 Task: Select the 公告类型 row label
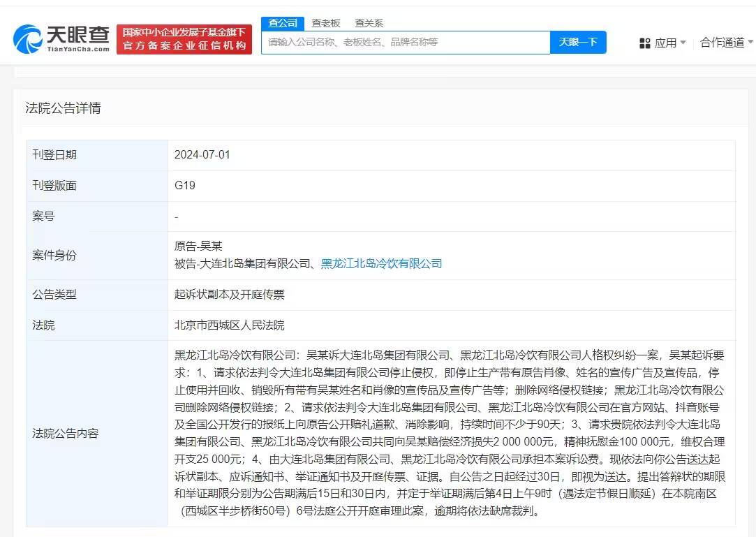tap(54, 294)
